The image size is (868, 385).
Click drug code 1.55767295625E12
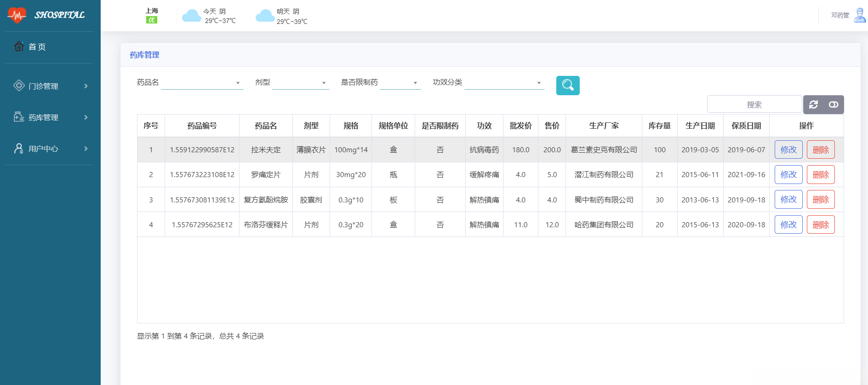click(202, 224)
